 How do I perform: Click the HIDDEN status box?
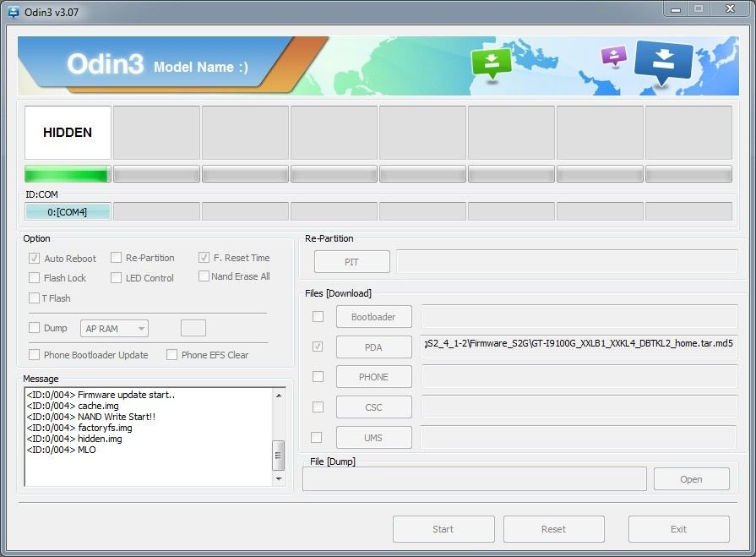(68, 133)
